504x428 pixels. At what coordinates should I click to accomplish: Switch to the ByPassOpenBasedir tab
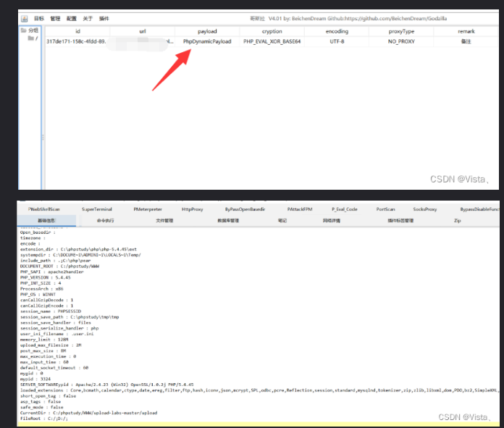[245, 209]
